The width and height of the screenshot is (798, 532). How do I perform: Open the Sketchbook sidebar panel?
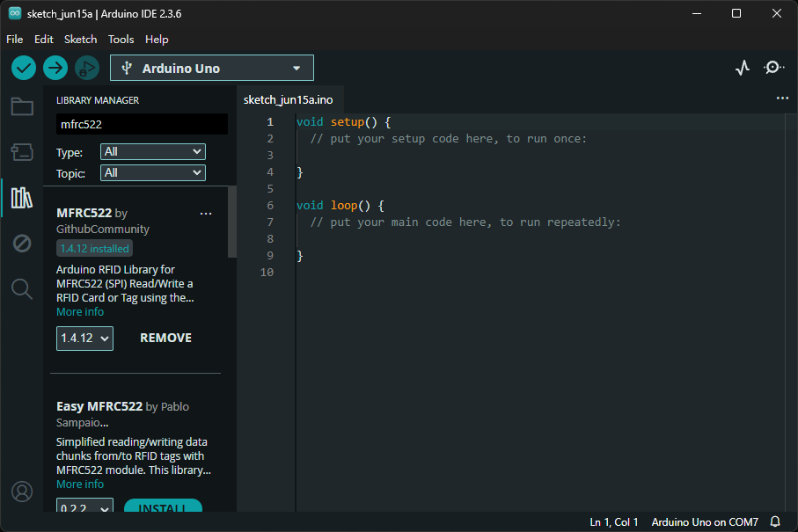click(21, 106)
